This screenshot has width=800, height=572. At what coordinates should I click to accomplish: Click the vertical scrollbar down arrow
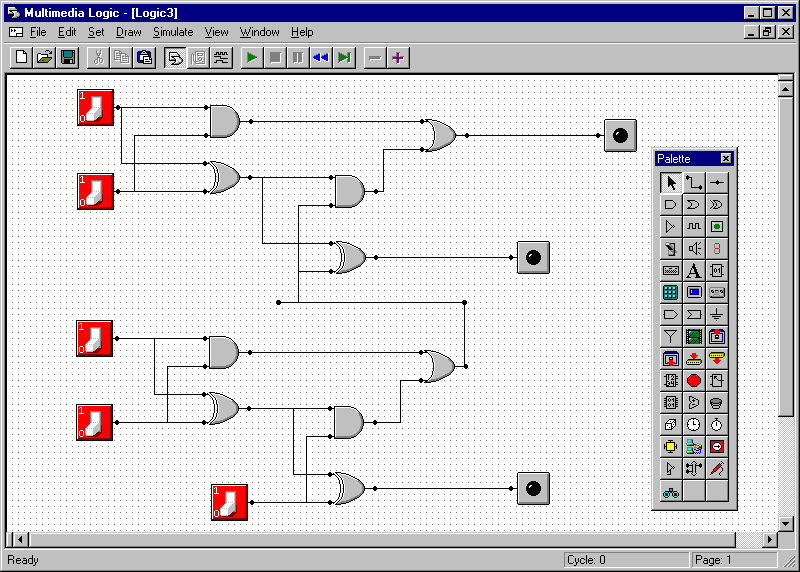[785, 523]
